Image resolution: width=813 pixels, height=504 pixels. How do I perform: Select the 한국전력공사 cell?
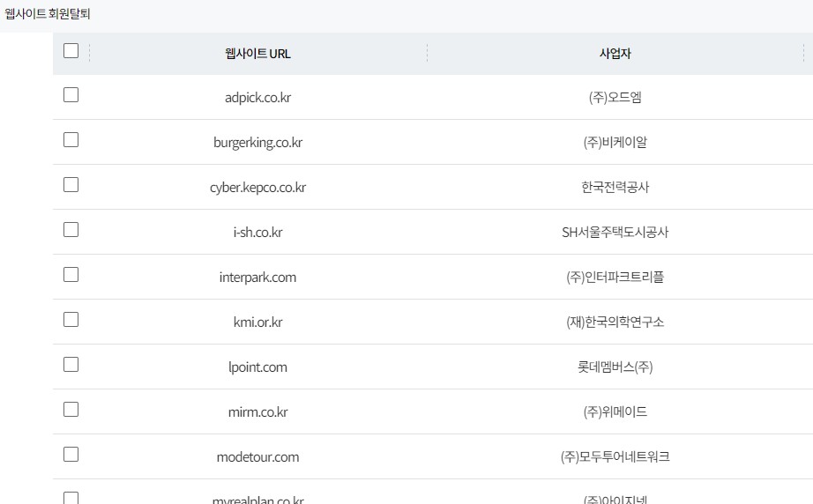tap(615, 188)
